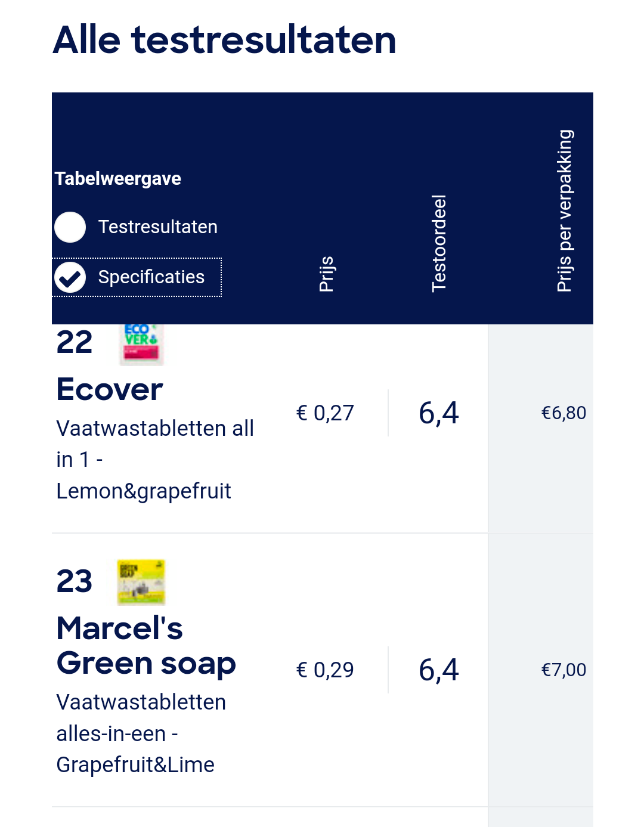
Task: Click the €6,80 package price cell
Action: pos(563,413)
